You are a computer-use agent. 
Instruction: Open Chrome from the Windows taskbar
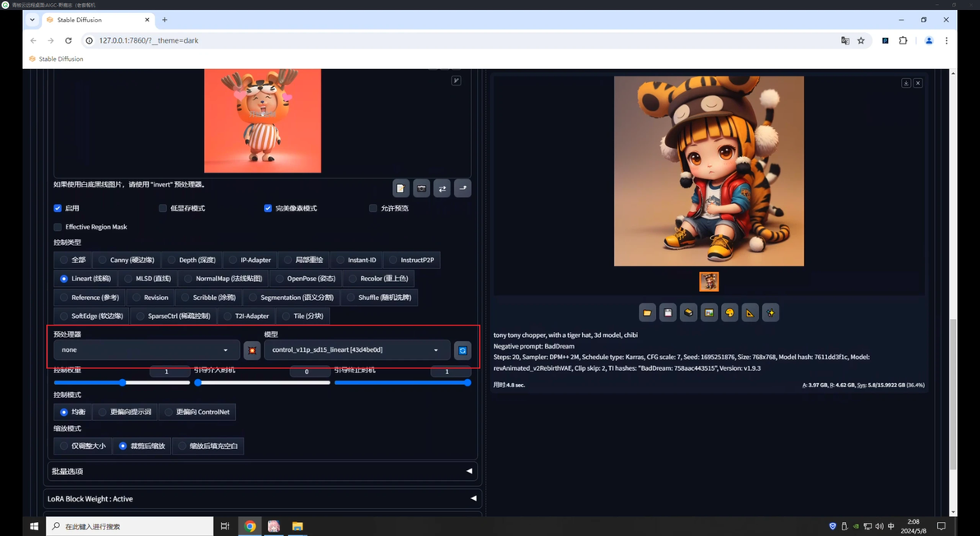click(250, 526)
